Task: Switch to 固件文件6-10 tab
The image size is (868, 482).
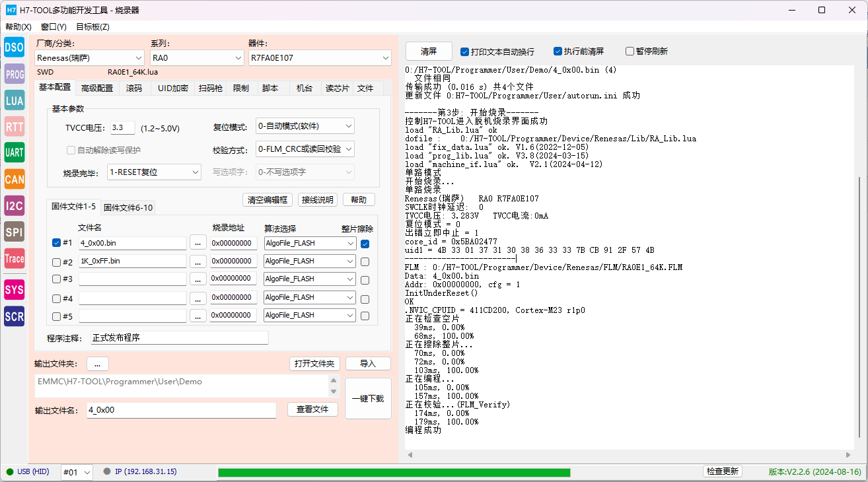Action: coord(128,207)
